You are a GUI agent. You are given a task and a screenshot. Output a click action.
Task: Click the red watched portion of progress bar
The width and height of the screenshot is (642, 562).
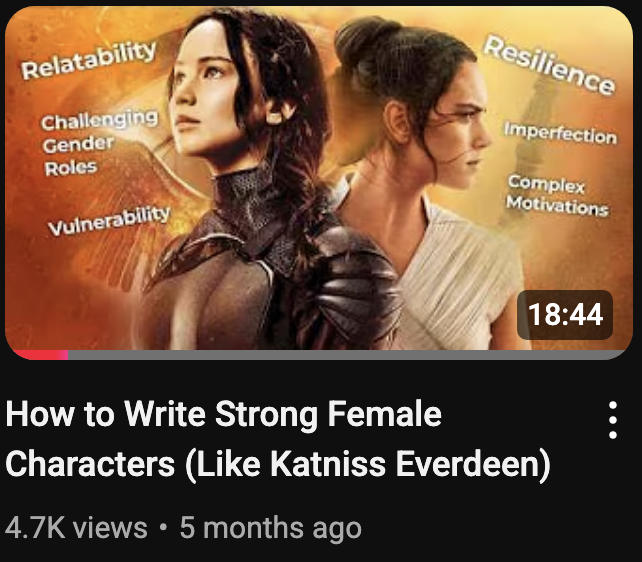39,354
